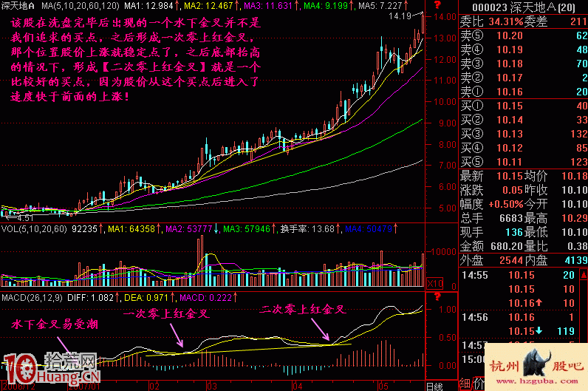The height and width of the screenshot is (391, 588).
Task: Click the DEA: 0.971 value
Action: point(146,298)
